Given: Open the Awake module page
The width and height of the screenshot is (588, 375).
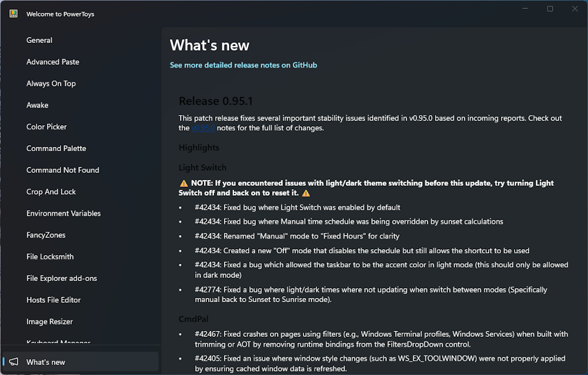Looking at the screenshot, I should tap(38, 105).
